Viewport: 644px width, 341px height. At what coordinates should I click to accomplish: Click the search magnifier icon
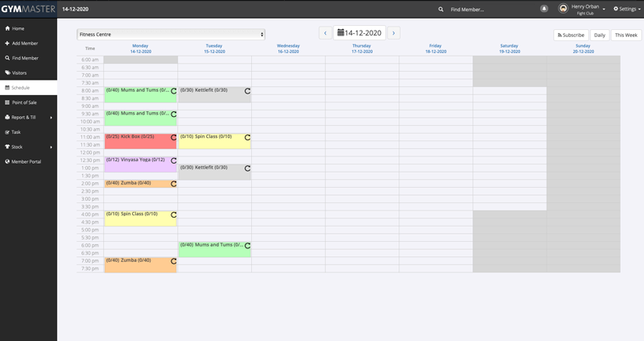(440, 9)
